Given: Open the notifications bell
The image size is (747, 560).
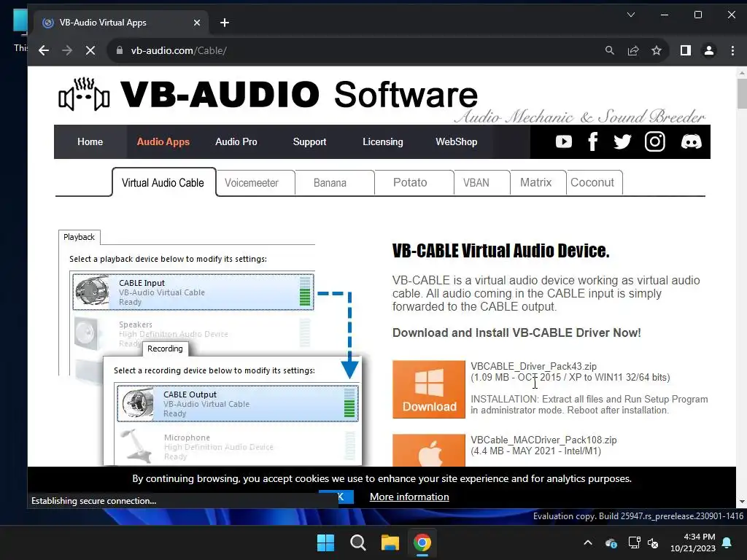Looking at the screenshot, I should click(x=727, y=542).
